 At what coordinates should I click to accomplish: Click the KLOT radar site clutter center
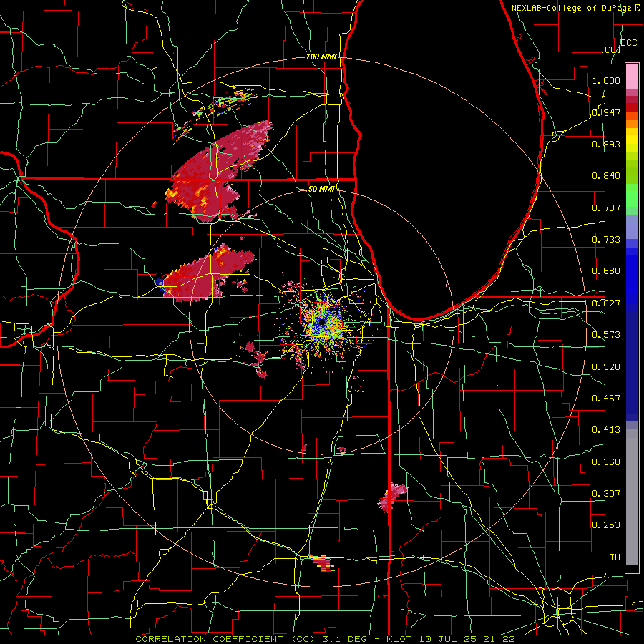click(x=321, y=323)
